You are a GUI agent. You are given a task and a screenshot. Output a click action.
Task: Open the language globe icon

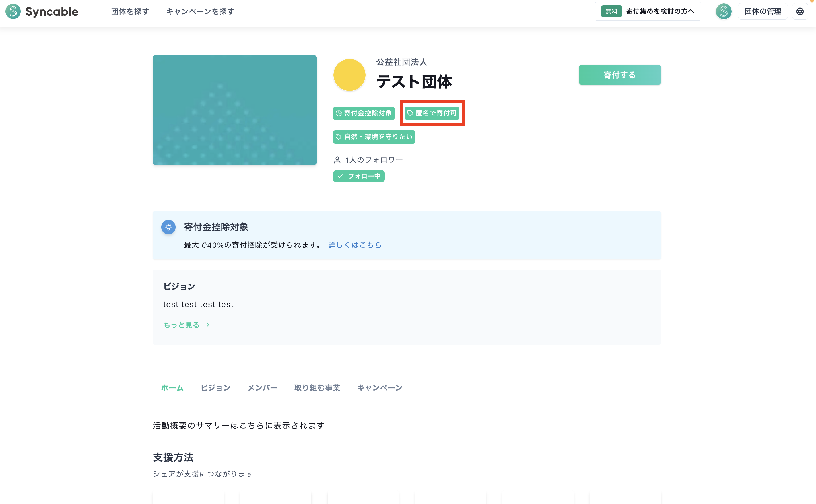[800, 11]
